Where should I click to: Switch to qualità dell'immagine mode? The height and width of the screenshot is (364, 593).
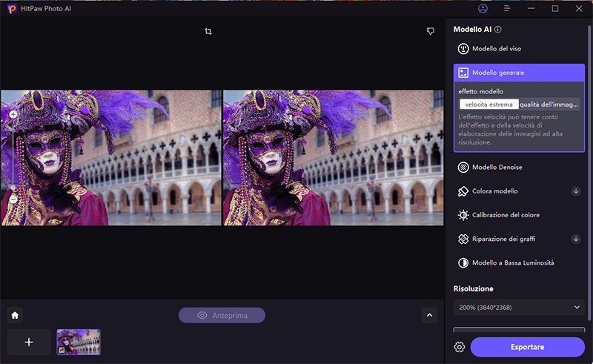(x=549, y=105)
